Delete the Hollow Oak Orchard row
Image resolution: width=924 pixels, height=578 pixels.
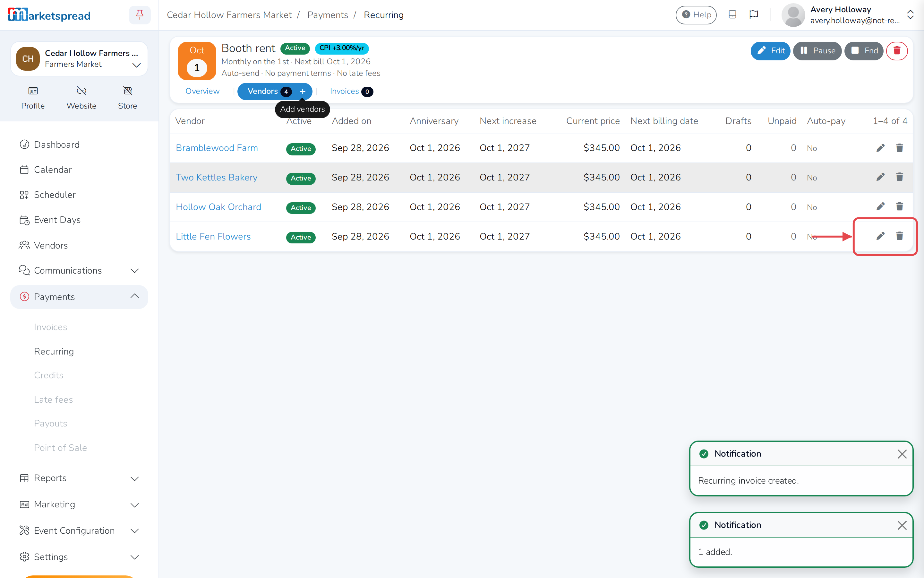(x=900, y=206)
